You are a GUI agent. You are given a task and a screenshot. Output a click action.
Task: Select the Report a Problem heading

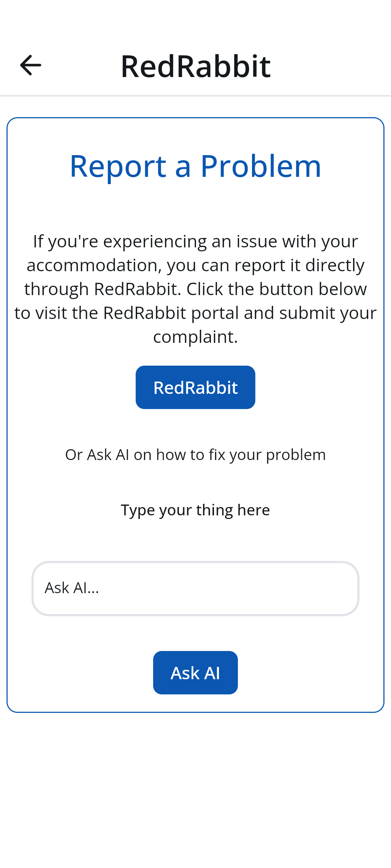pos(195,166)
